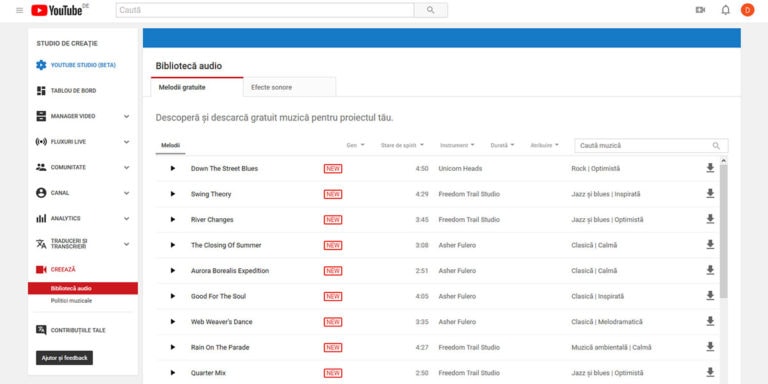Viewport: 768px width, 384px height.
Task: Click the NEW badge for Swing Theory
Action: click(333, 194)
